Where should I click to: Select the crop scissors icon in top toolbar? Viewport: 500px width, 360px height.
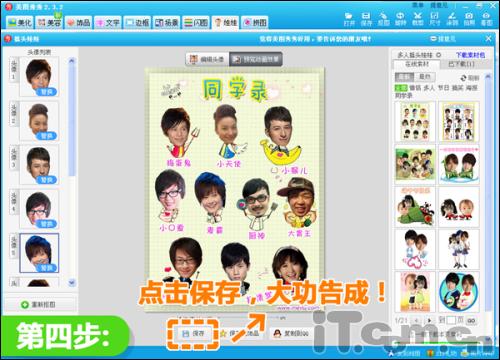point(417,16)
